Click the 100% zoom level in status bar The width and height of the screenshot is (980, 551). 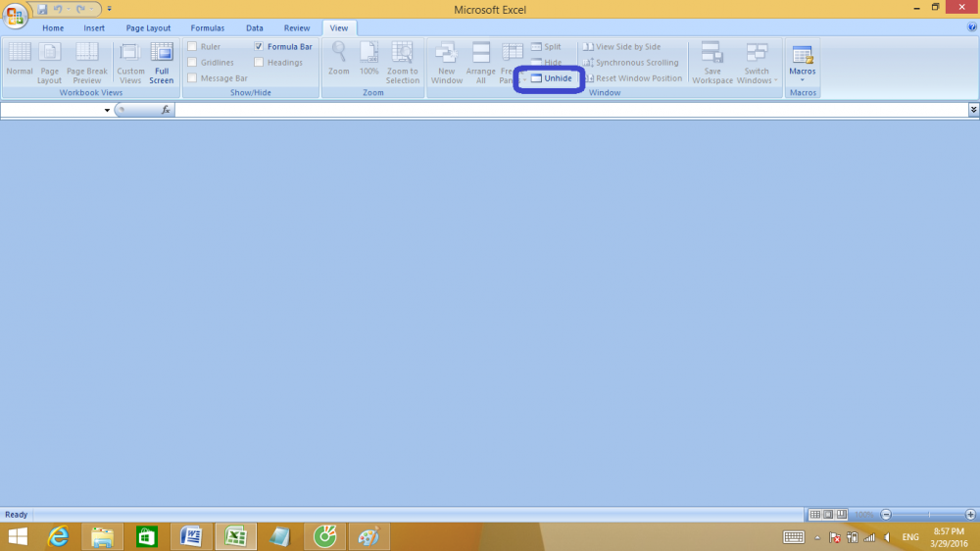864,515
